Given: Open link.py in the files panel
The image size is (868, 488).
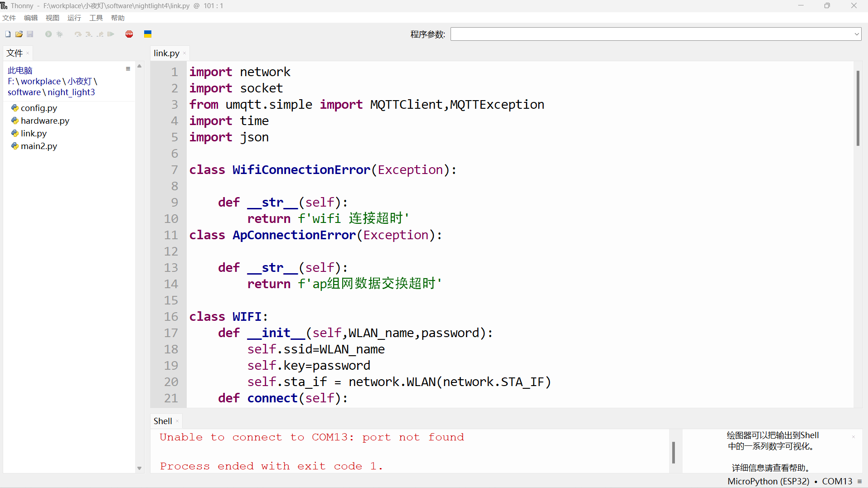Looking at the screenshot, I should 34,133.
